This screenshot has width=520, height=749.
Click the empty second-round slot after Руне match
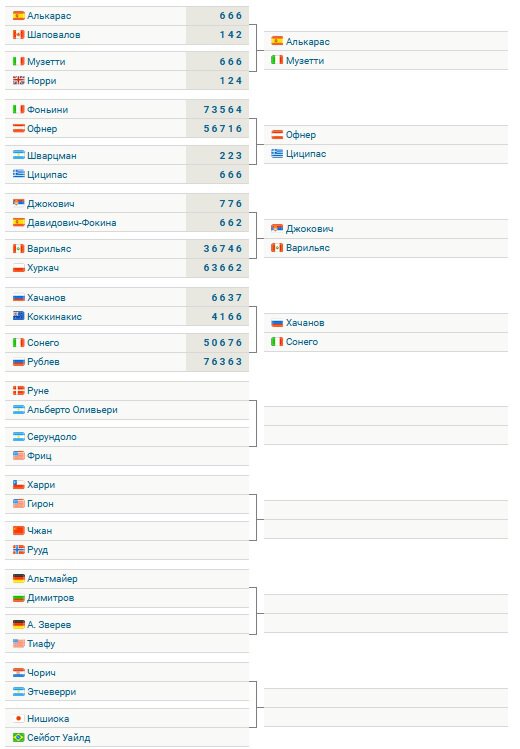coord(386,416)
